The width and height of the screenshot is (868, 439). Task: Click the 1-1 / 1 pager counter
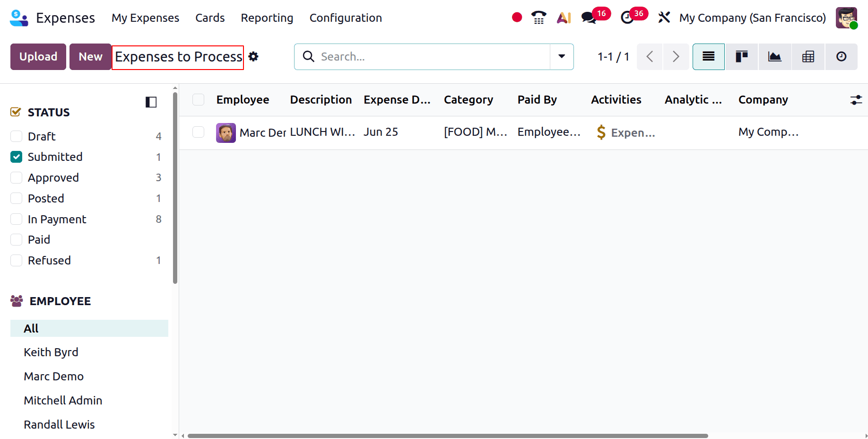coord(613,57)
